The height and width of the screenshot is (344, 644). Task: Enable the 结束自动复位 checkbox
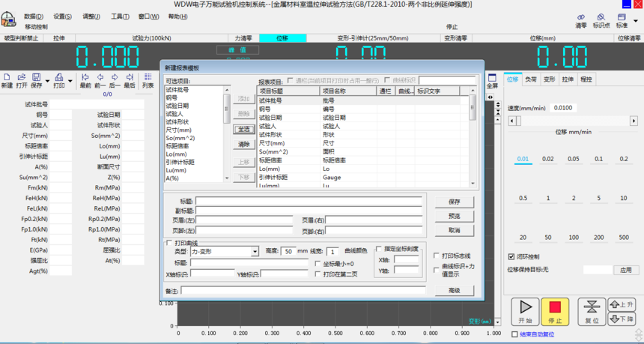pos(515,334)
